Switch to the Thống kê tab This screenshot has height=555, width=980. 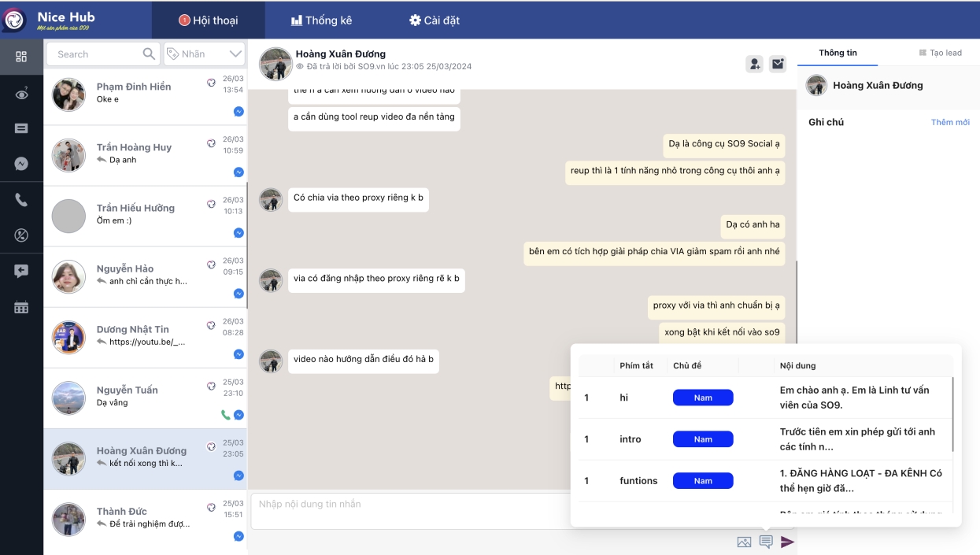pyautogui.click(x=321, y=20)
